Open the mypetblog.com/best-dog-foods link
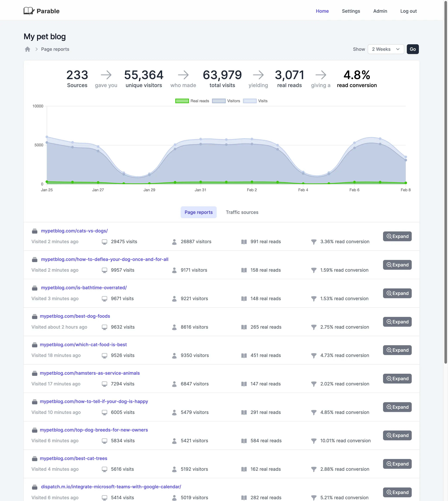 (75, 316)
